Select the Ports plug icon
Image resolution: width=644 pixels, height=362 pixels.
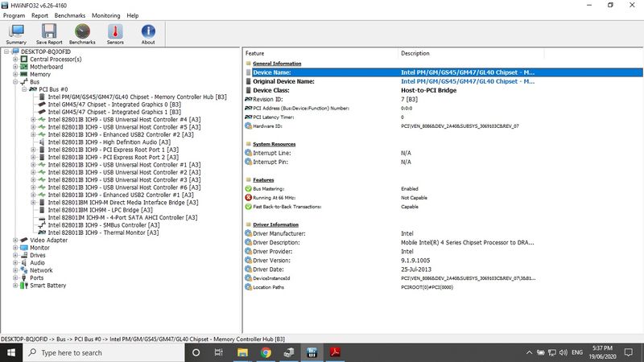24,278
